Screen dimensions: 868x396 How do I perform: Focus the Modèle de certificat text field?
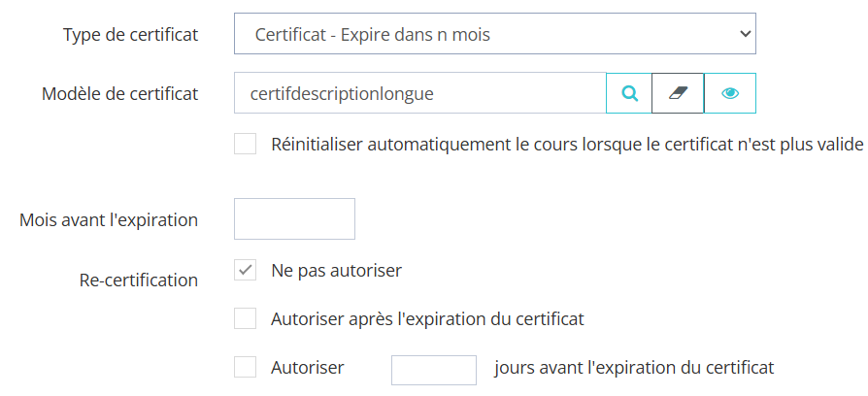419,94
